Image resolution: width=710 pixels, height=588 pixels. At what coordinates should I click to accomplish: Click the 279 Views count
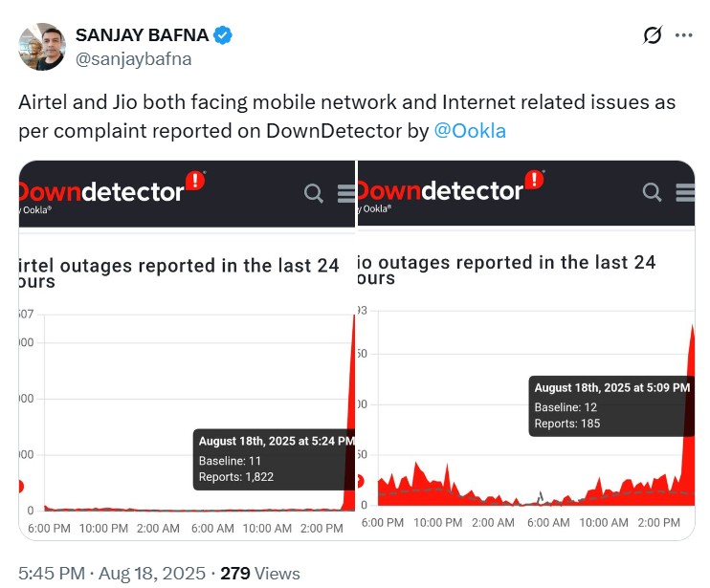pyautogui.click(x=260, y=574)
